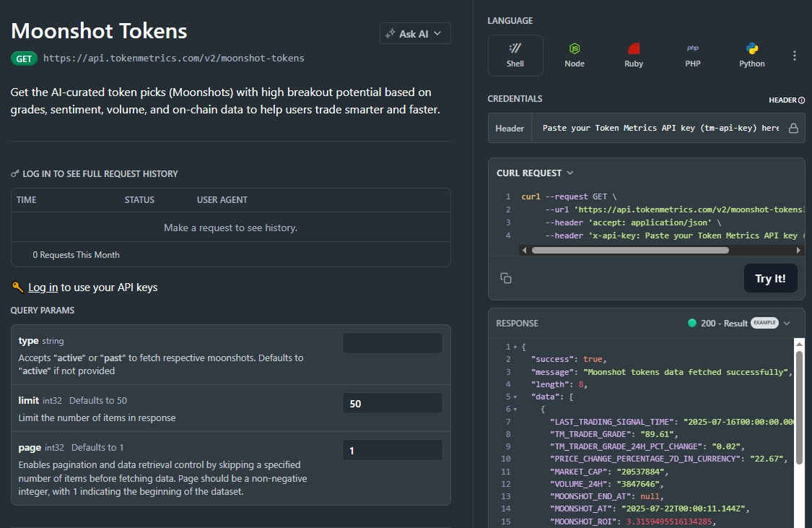Click the USER AGENT column header
Viewport: 812px width, 528px height.
click(x=222, y=199)
